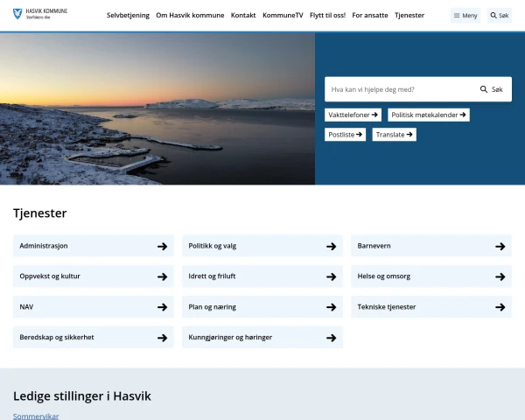Click the Vakttelefoner quick link
Viewport: 525px width, 420px height.
point(353,115)
